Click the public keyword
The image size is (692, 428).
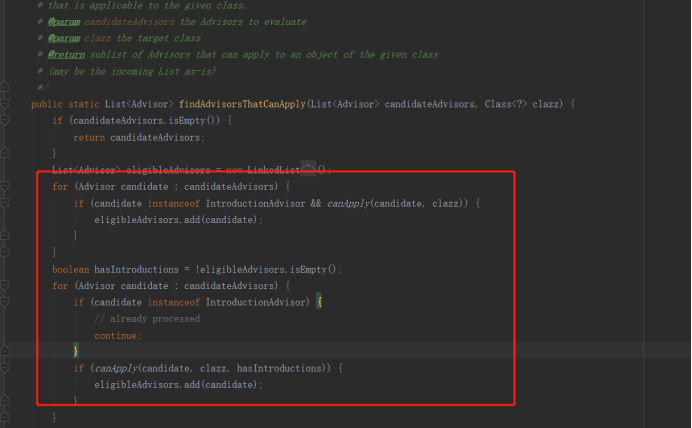pos(47,104)
